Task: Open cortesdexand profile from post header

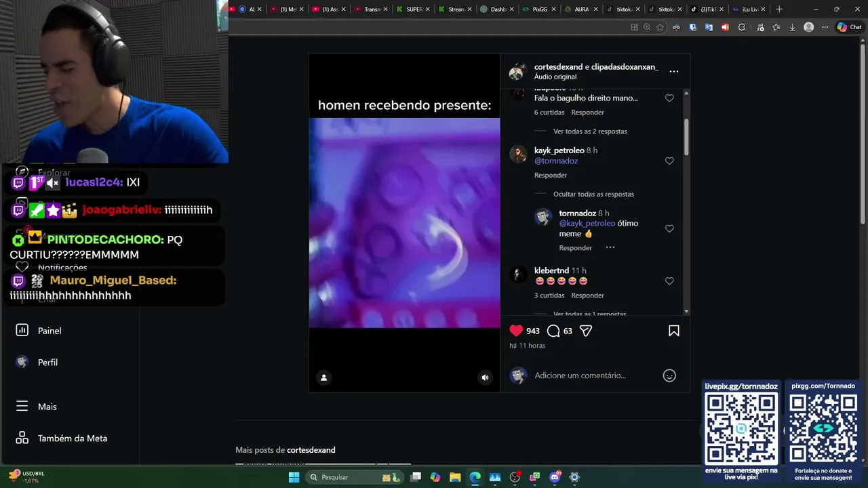Action: tap(559, 67)
